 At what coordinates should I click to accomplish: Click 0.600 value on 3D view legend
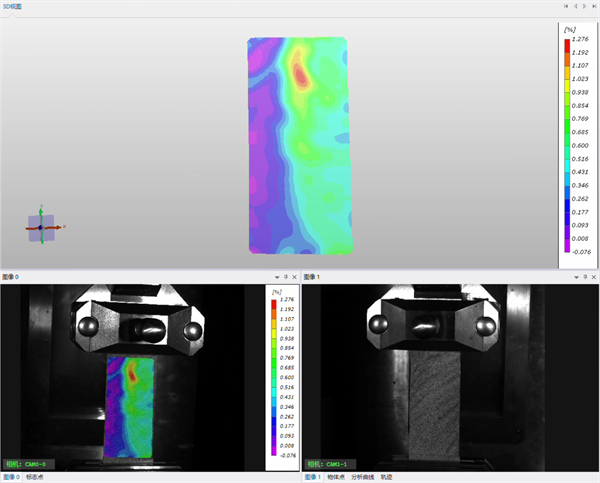tap(580, 145)
